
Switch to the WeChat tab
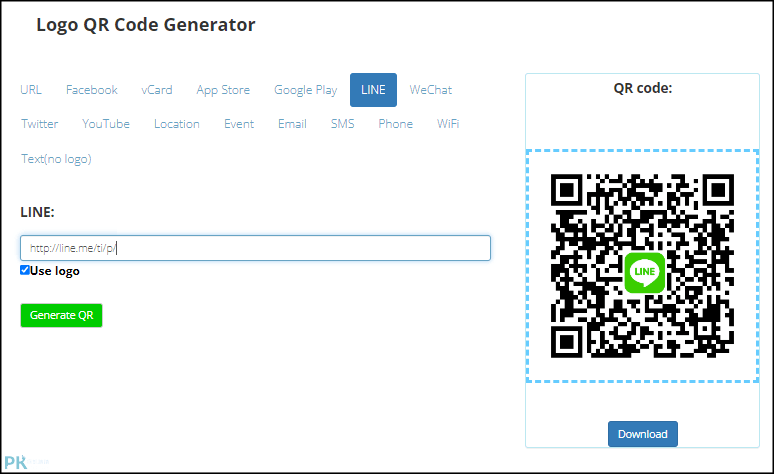430,90
